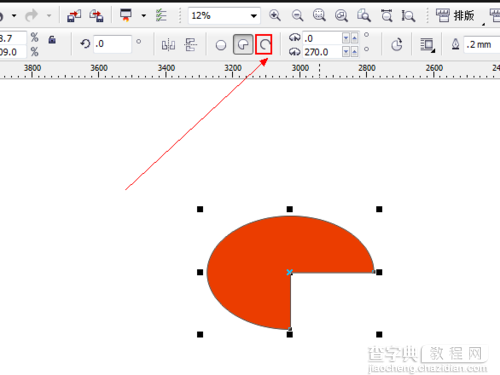Open the 12% zoom level dropdown

point(254,16)
